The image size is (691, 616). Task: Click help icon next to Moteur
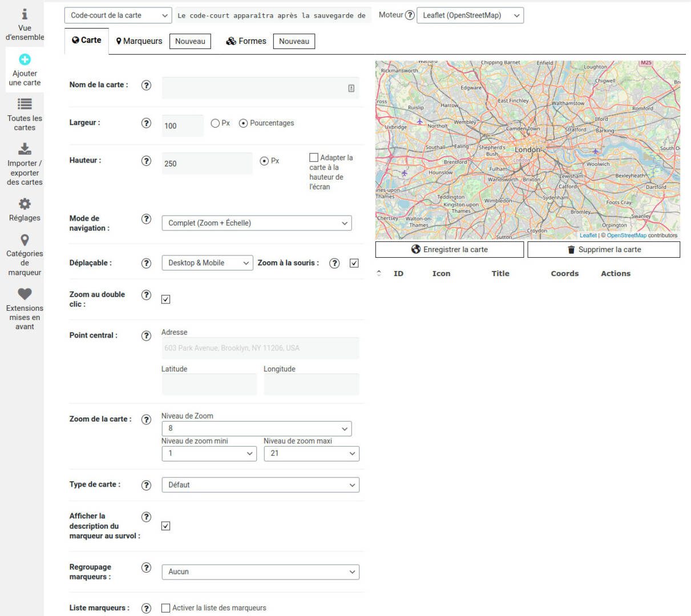pyautogui.click(x=410, y=15)
